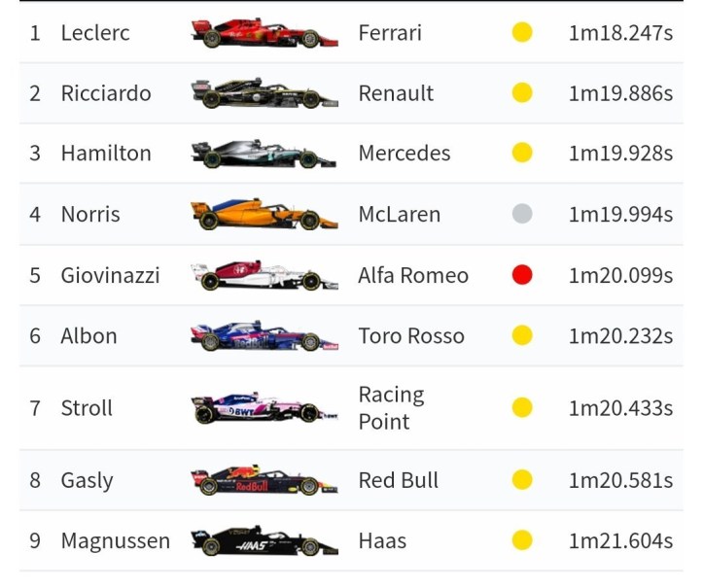Click the driver name Ricciardo

tap(106, 93)
